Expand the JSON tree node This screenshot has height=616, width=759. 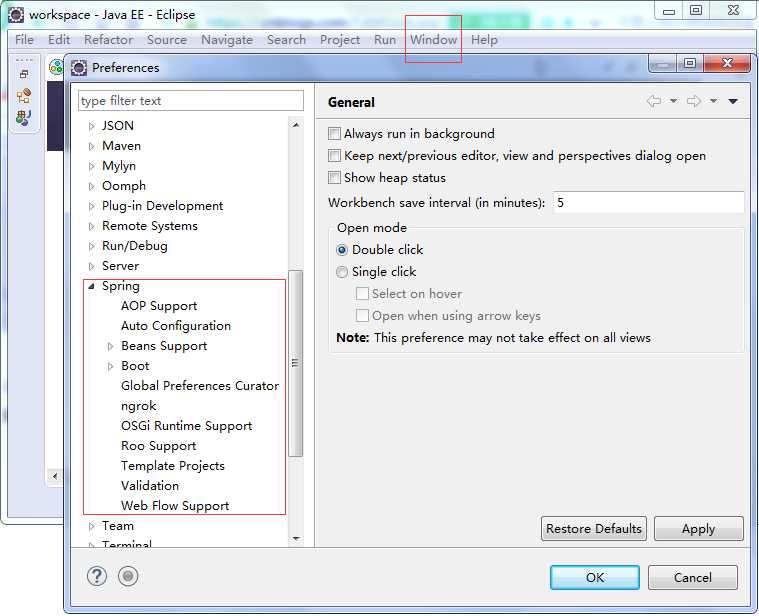click(91, 126)
